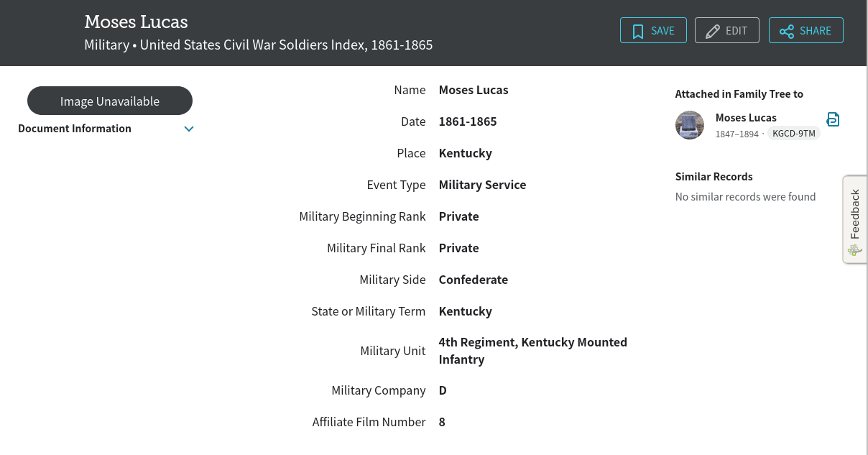
Task: Expand the Document Information chevron
Action: 189,129
